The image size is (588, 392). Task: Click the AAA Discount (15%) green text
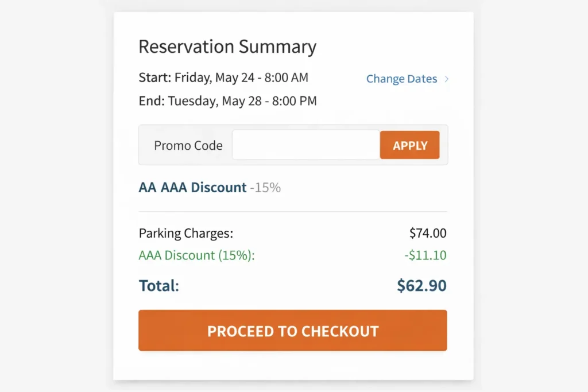pyautogui.click(x=197, y=255)
